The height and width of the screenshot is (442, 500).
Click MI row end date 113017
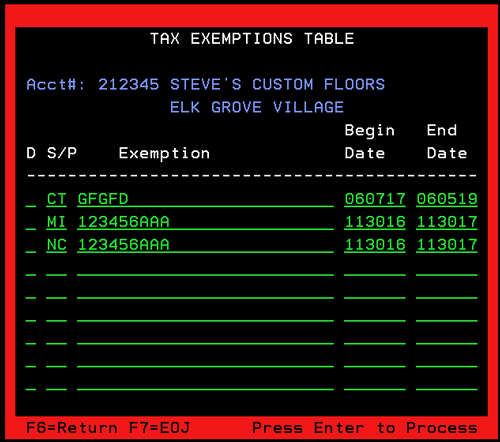(447, 222)
